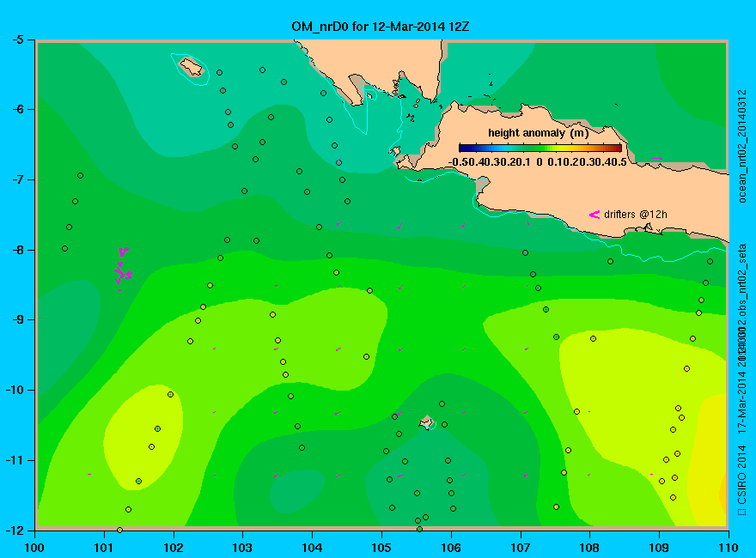Click the vertical text ocean_nrt02_20140312
Viewport: 756px width, 558px height.
coord(742,146)
